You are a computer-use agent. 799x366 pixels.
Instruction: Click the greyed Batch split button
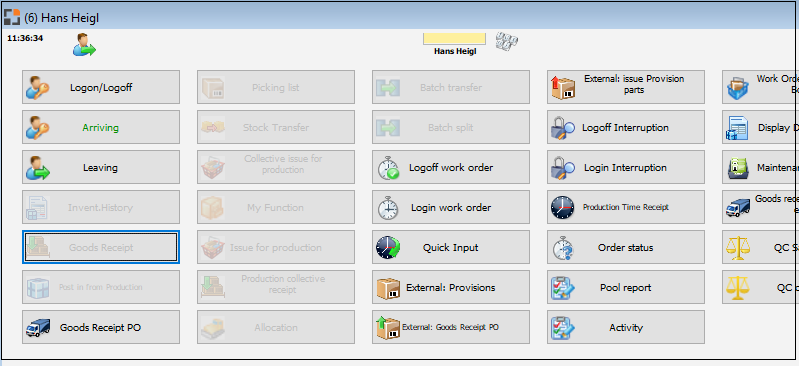pos(450,127)
